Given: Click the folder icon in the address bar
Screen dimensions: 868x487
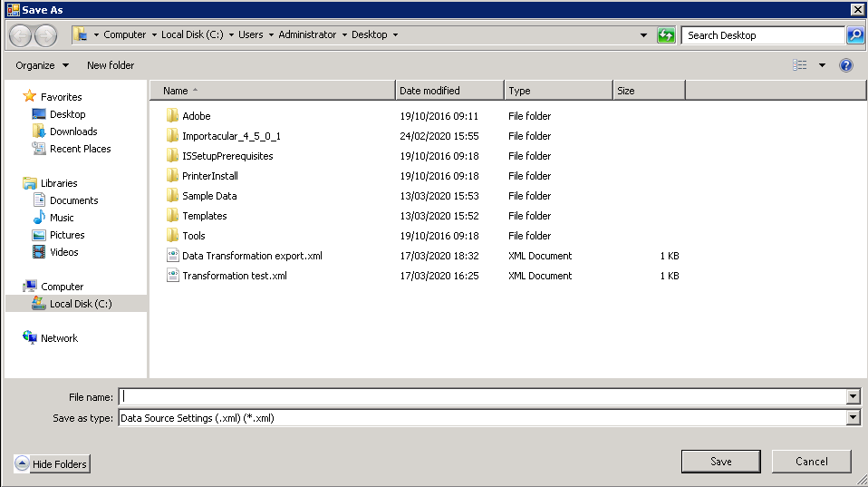Looking at the screenshot, I should [81, 34].
